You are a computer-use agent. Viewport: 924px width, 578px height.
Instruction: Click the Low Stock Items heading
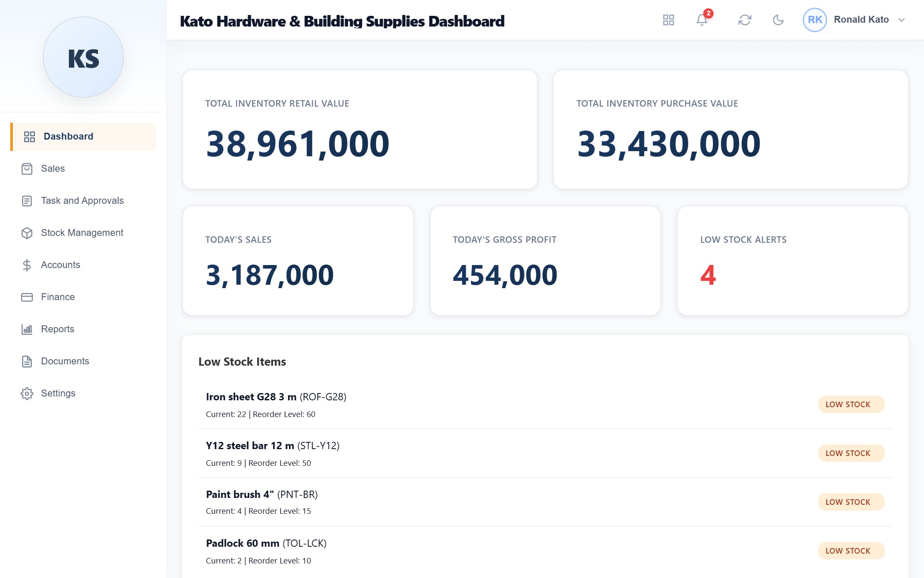coord(242,362)
